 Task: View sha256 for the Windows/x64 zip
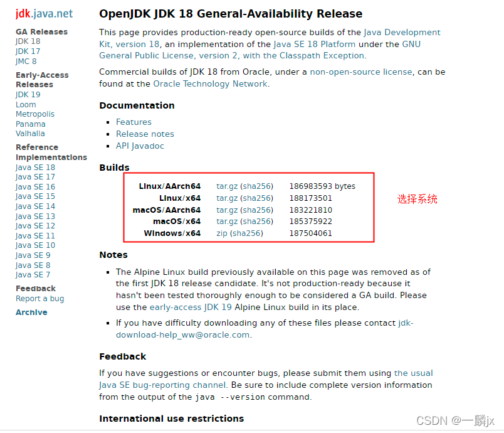[x=246, y=233]
